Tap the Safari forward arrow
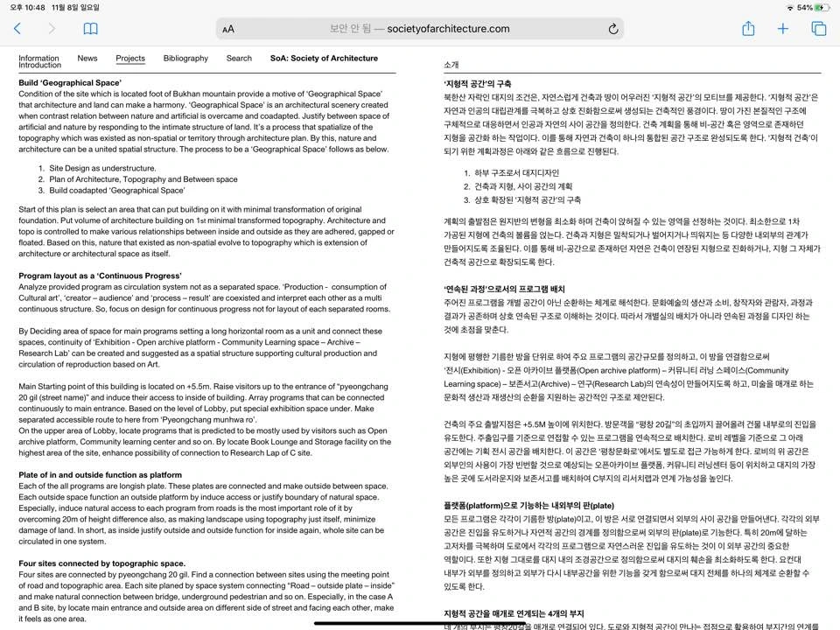840x630 pixels. (52, 28)
